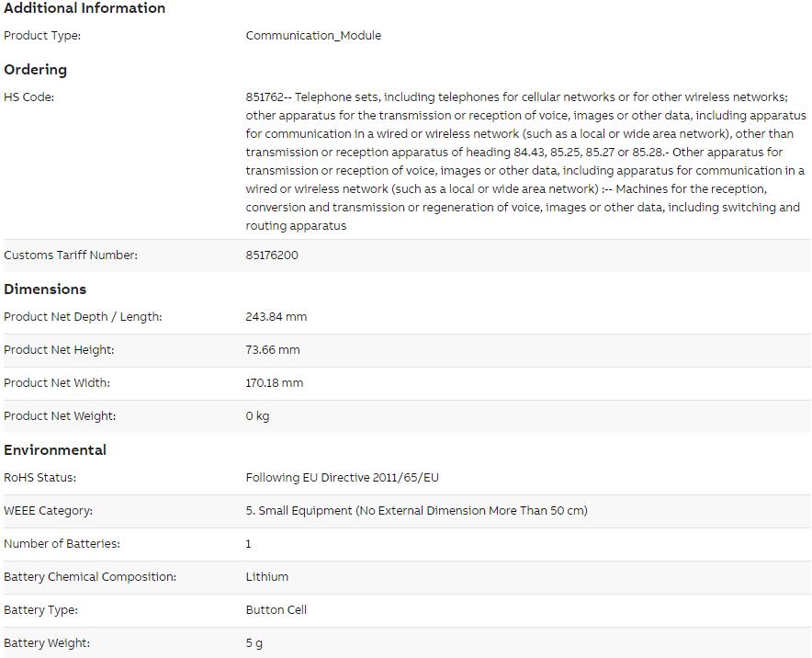Click the Additional Information heading

tap(85, 8)
